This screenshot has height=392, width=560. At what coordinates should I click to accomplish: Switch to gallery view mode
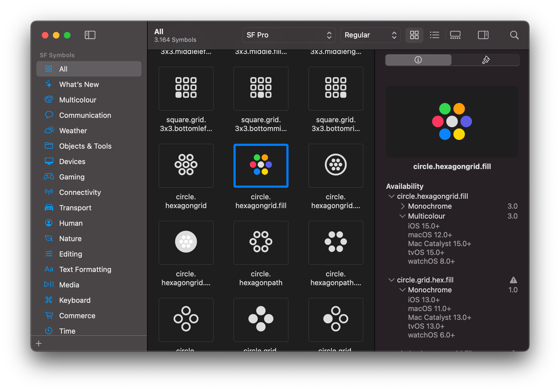click(455, 35)
